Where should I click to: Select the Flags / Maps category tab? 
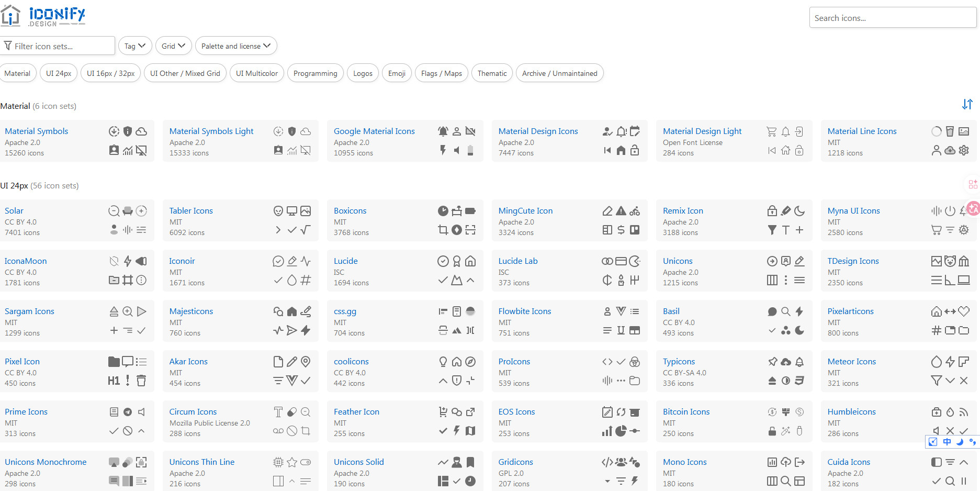[x=441, y=73]
